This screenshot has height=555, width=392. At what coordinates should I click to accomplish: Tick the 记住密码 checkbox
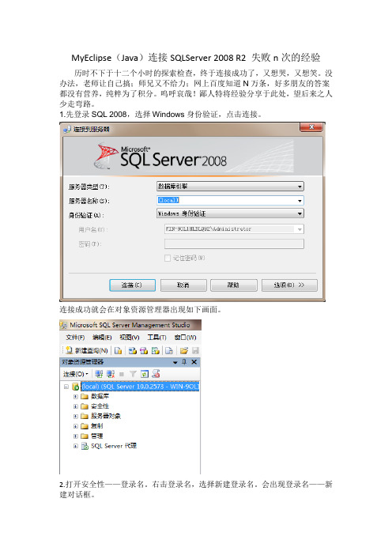pyautogui.click(x=168, y=258)
